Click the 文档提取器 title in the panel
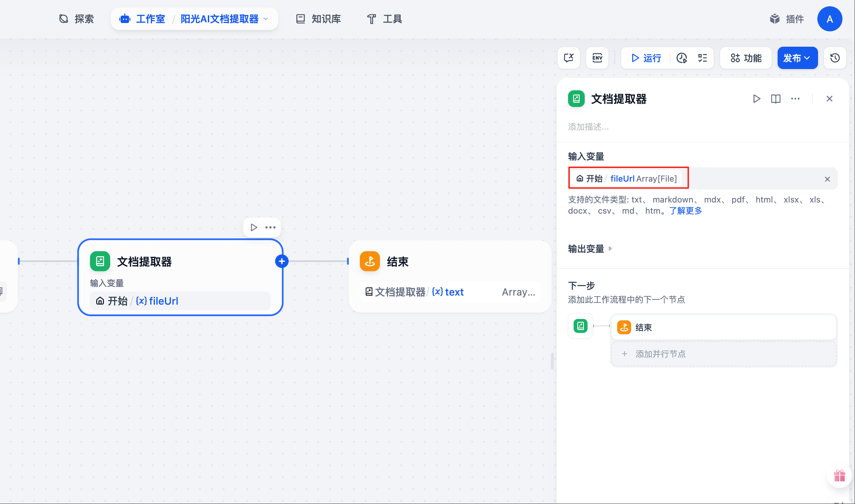Screen dimensions: 855x504 [619, 99]
